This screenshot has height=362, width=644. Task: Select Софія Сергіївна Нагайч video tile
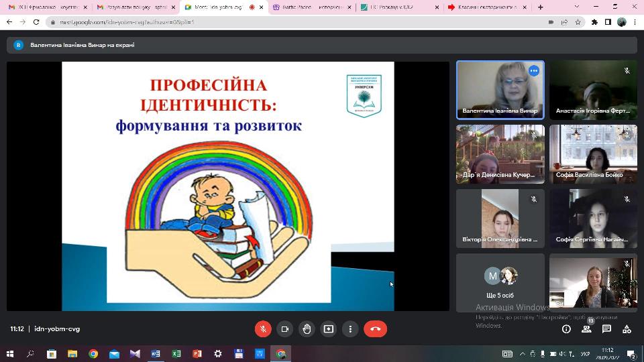click(593, 219)
